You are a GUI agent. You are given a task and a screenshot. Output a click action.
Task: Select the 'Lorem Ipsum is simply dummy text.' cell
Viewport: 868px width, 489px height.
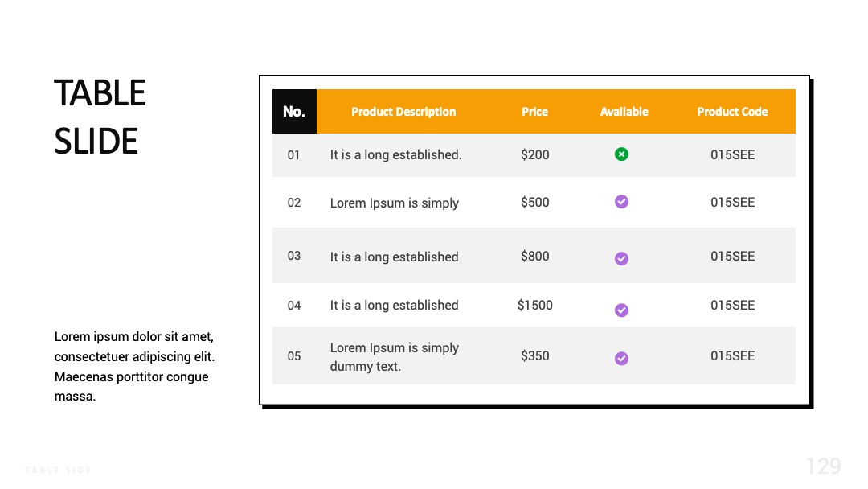click(394, 356)
